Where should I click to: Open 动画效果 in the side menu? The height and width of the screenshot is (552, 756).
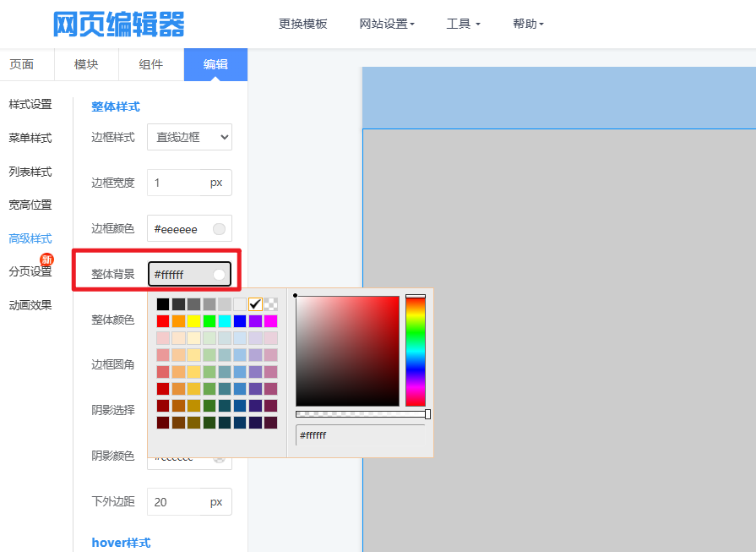pos(30,305)
